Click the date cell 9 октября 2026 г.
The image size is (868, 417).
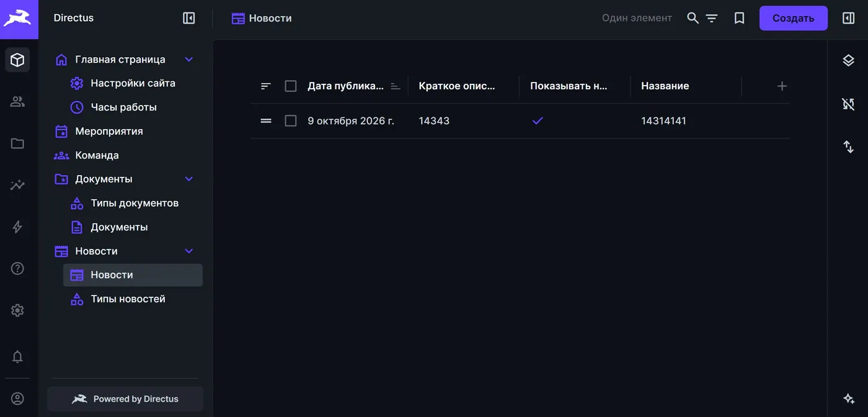pos(351,121)
